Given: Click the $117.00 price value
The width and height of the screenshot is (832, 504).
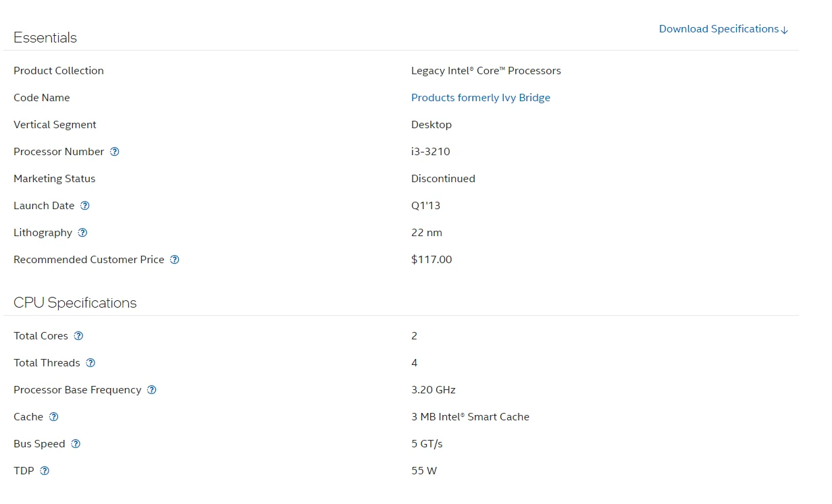Looking at the screenshot, I should pos(432,260).
